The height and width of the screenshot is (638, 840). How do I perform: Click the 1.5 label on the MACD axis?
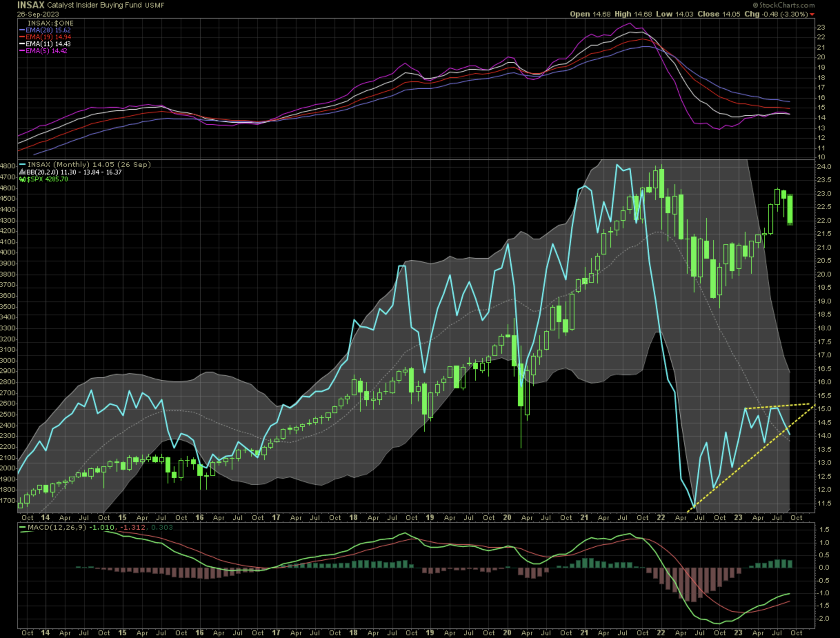(824, 530)
